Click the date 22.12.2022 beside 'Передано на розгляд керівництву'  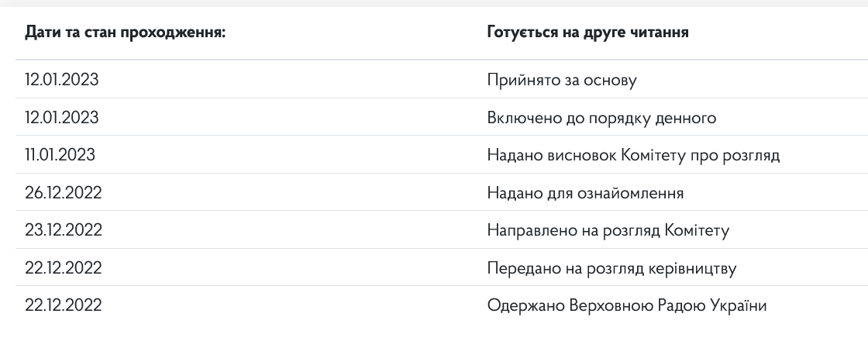pyautogui.click(x=63, y=268)
